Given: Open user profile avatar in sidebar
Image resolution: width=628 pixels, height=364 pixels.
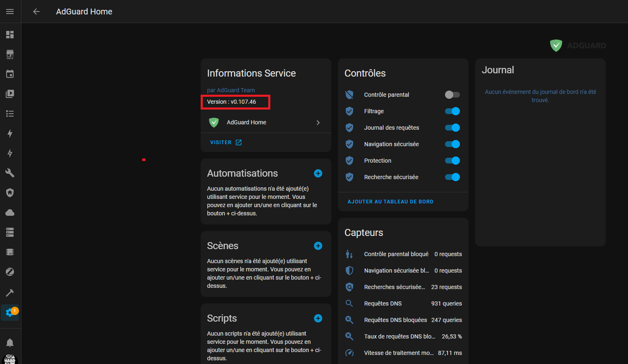Looking at the screenshot, I should point(10,359).
